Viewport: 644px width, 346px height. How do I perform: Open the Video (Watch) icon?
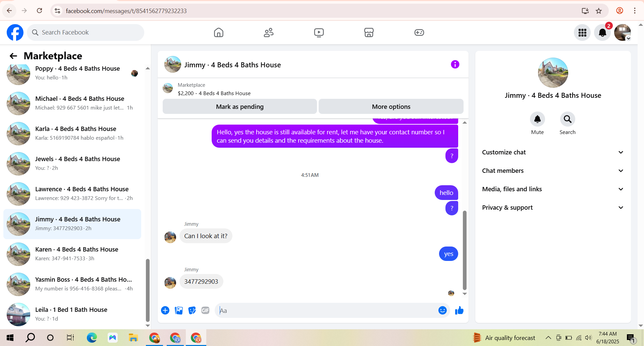point(319,32)
